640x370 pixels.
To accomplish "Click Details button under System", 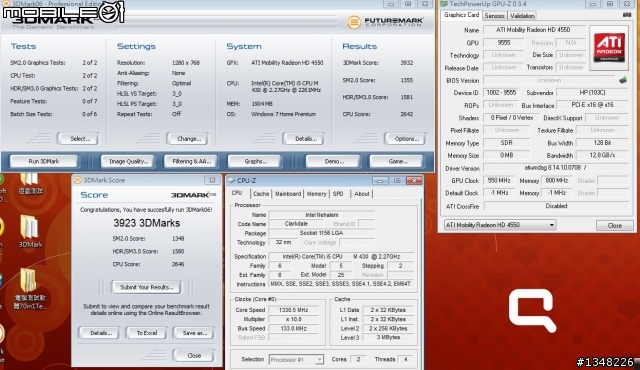I will pyautogui.click(x=304, y=139).
